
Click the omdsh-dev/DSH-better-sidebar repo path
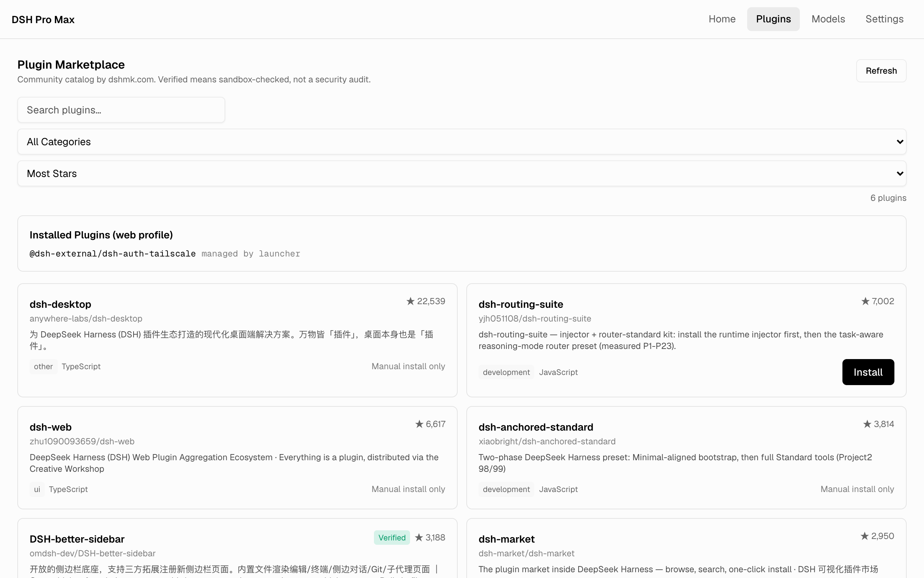click(92, 553)
